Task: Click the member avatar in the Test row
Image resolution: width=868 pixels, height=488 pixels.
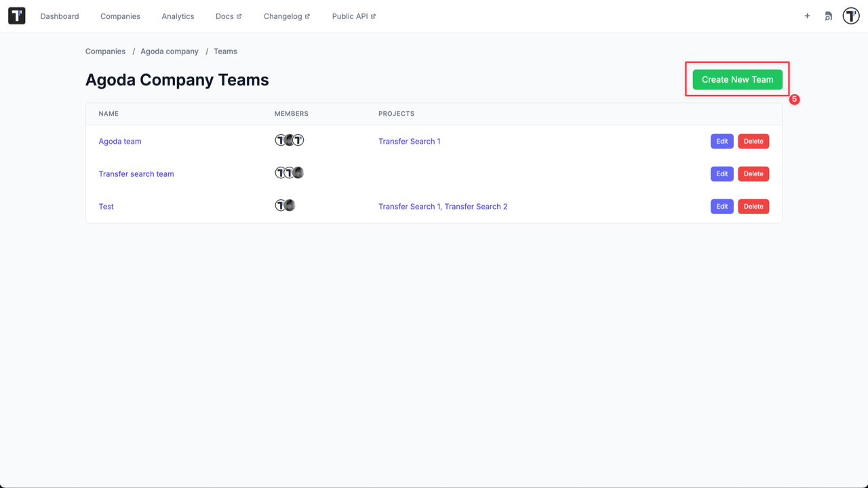Action: 281,205
